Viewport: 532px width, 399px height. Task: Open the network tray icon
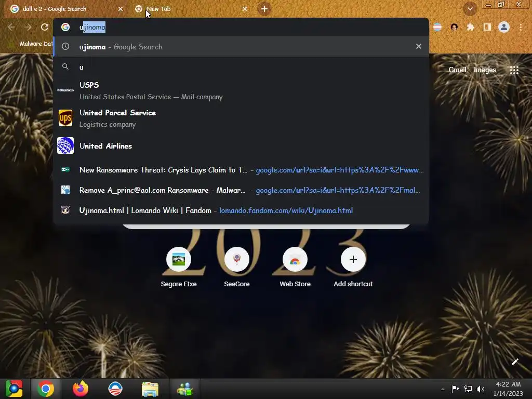468,389
